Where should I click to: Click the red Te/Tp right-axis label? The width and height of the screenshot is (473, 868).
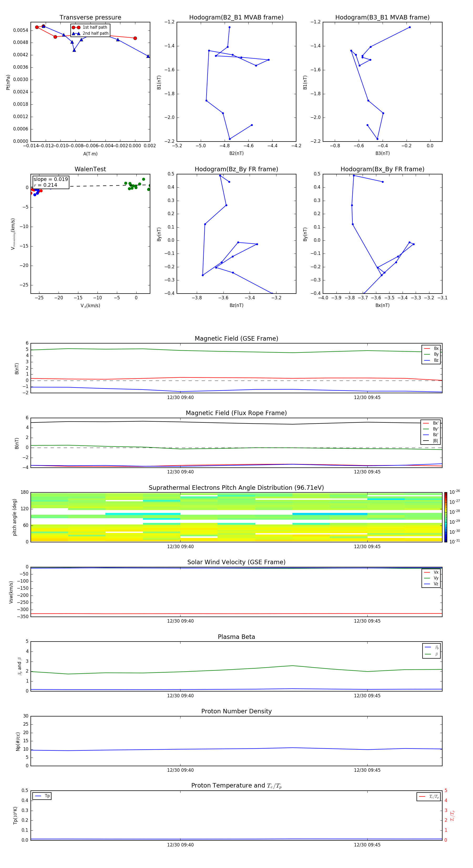(452, 815)
